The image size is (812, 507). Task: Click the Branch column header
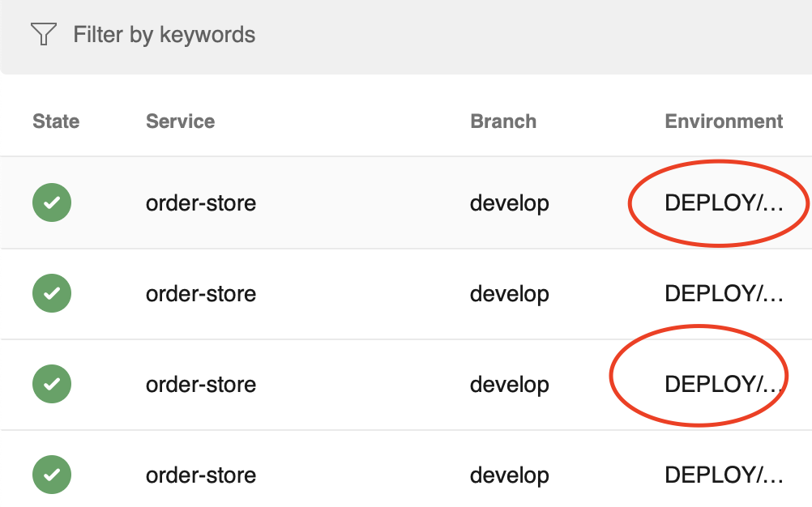tap(503, 121)
